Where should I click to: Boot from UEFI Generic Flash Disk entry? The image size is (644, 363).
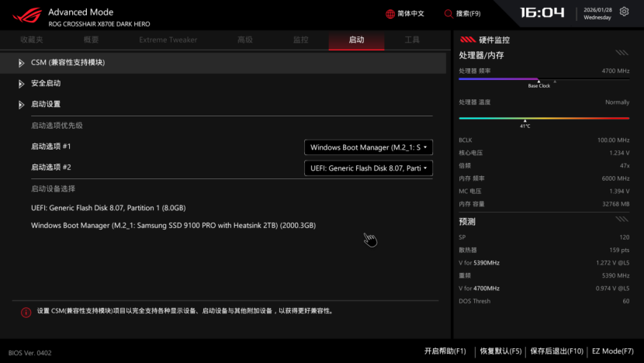pos(108,208)
